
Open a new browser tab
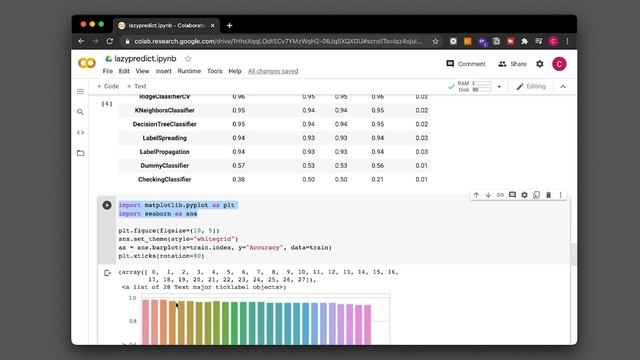point(229,25)
